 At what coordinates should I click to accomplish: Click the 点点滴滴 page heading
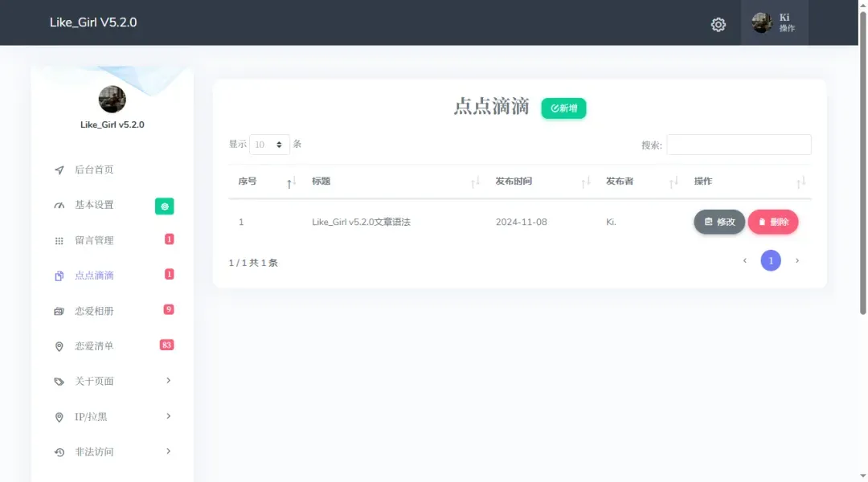(492, 106)
